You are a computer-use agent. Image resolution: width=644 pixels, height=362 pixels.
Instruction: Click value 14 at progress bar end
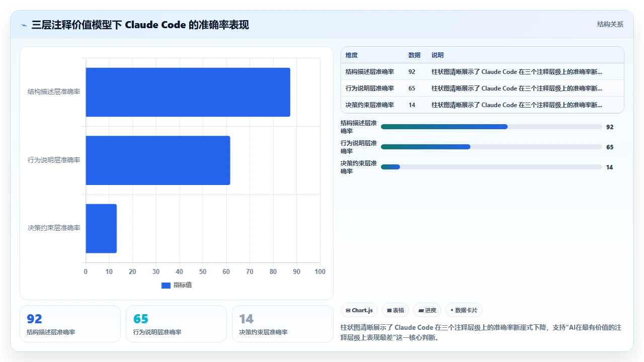click(610, 167)
